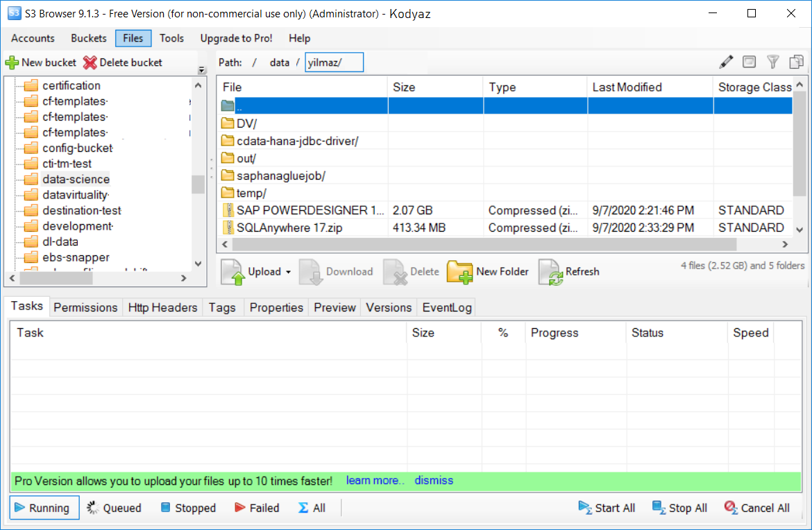Switch to the Http Headers tab

[162, 307]
